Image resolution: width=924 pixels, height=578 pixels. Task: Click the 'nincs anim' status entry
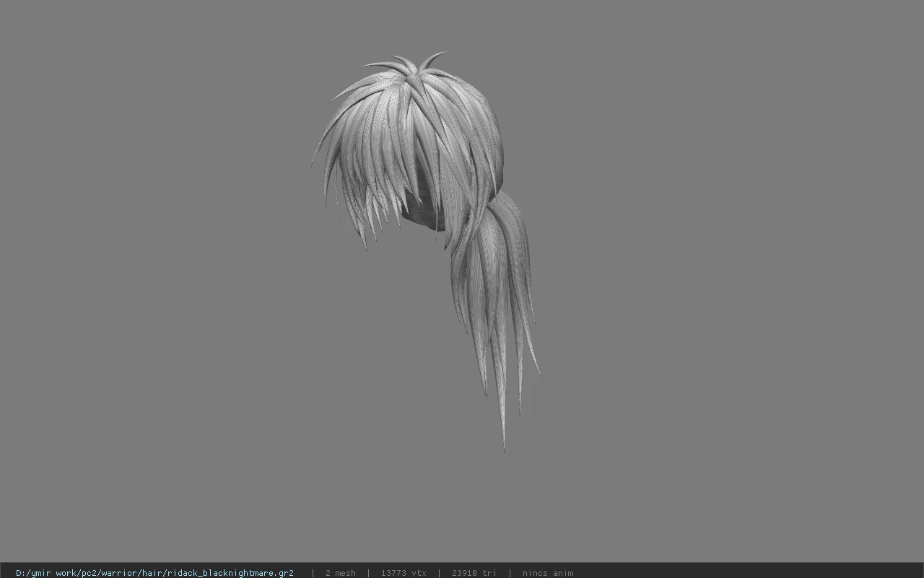click(548, 573)
